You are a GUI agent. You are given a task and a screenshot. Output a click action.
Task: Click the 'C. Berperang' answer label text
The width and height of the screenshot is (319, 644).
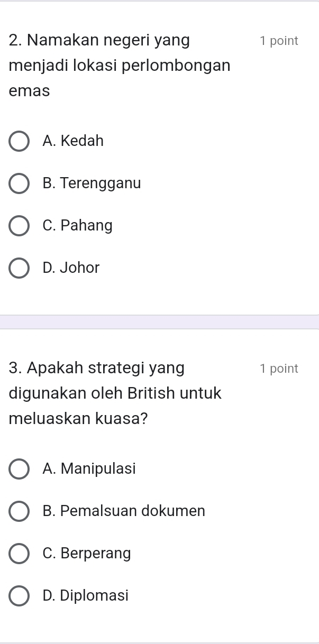pyautogui.click(x=87, y=554)
